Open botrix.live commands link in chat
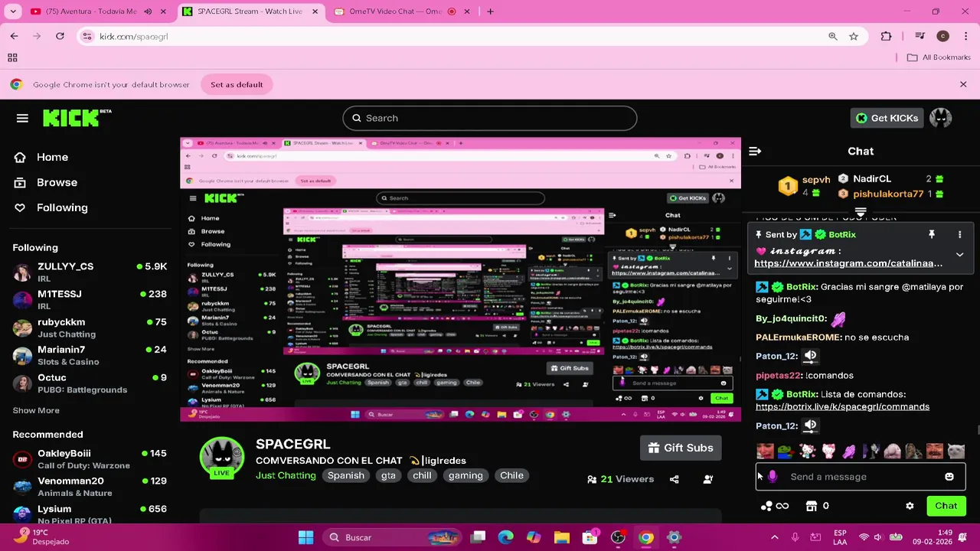 point(842,407)
